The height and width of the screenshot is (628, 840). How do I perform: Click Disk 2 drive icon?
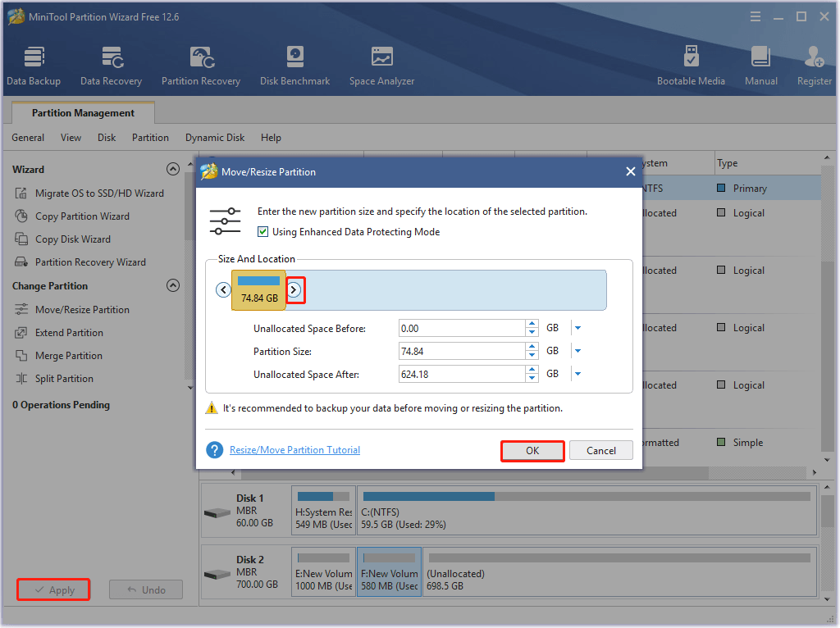(x=217, y=574)
